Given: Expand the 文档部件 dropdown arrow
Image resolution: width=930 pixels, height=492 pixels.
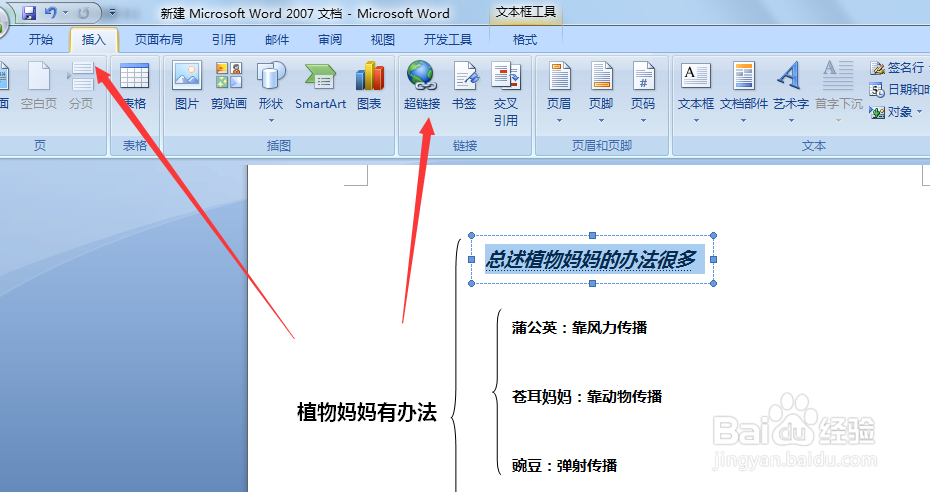Looking at the screenshot, I should (x=743, y=120).
